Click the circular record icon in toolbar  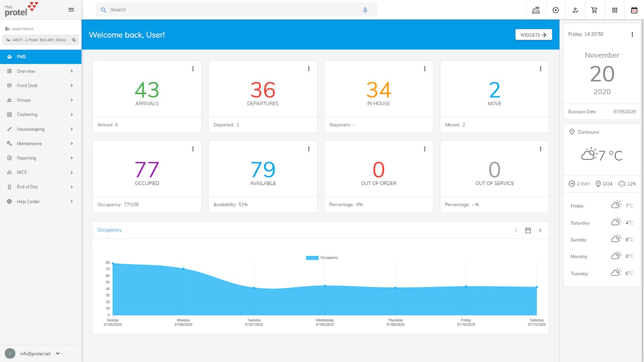(x=555, y=10)
